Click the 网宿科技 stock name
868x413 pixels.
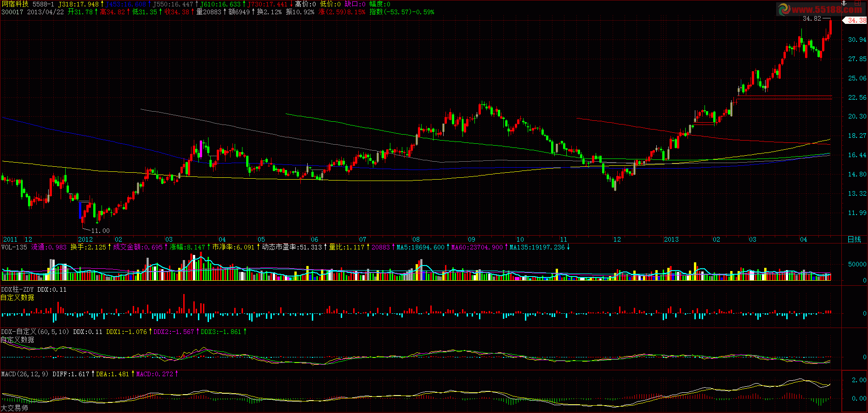[15, 4]
